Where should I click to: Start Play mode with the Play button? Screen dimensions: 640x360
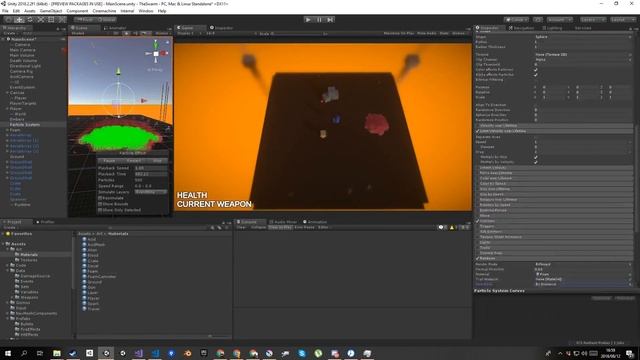(308, 19)
